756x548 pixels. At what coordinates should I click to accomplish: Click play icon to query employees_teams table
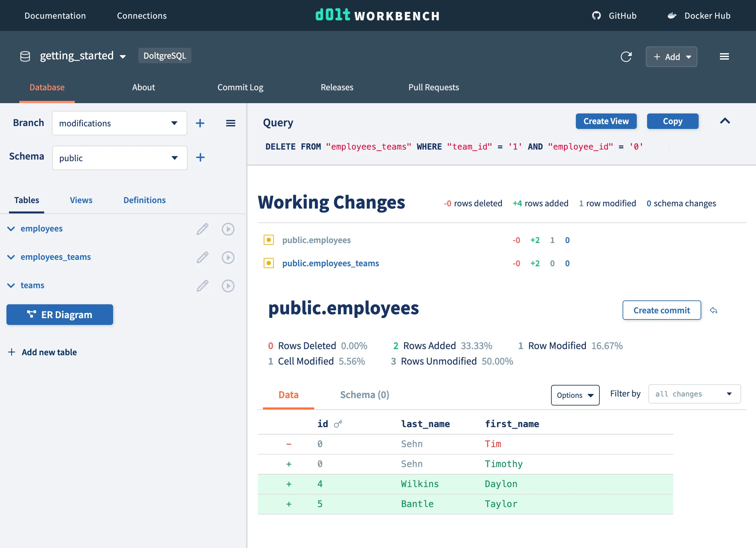coord(228,258)
